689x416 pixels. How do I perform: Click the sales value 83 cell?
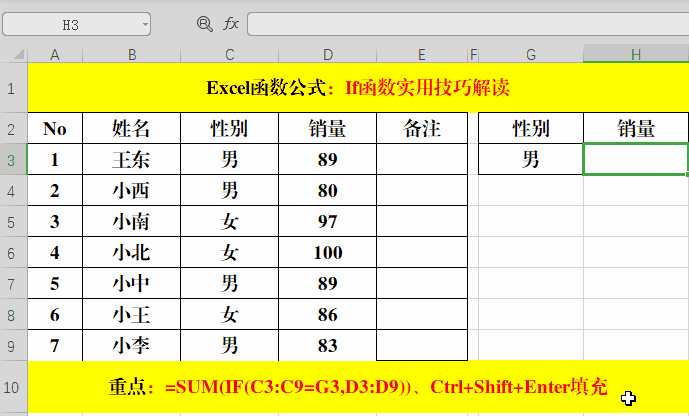click(327, 346)
